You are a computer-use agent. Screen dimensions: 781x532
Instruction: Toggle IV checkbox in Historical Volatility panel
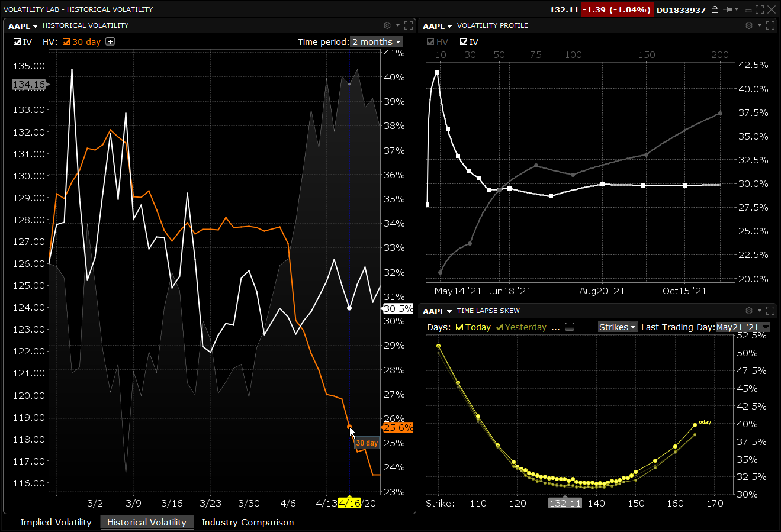[17, 42]
